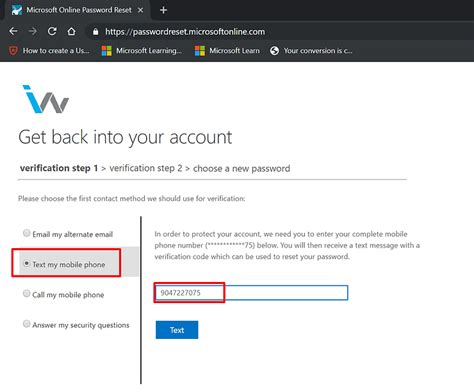Image resolution: width=474 pixels, height=392 pixels.
Task: Reload the page with the refresh icon
Action: click(x=52, y=31)
